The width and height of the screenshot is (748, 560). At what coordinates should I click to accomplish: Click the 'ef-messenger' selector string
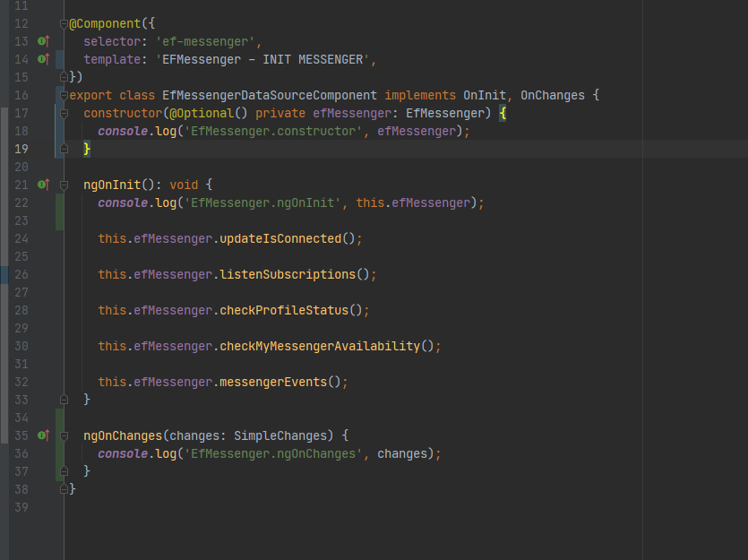[205, 41]
